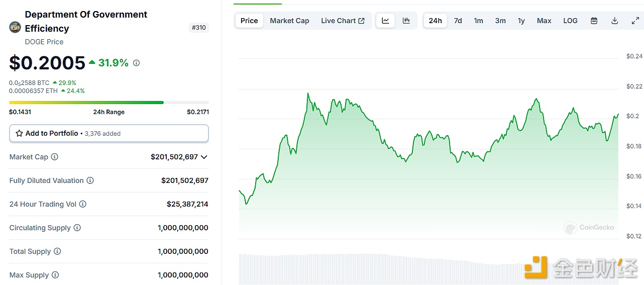Switch to the candlestick chart icon

point(406,21)
